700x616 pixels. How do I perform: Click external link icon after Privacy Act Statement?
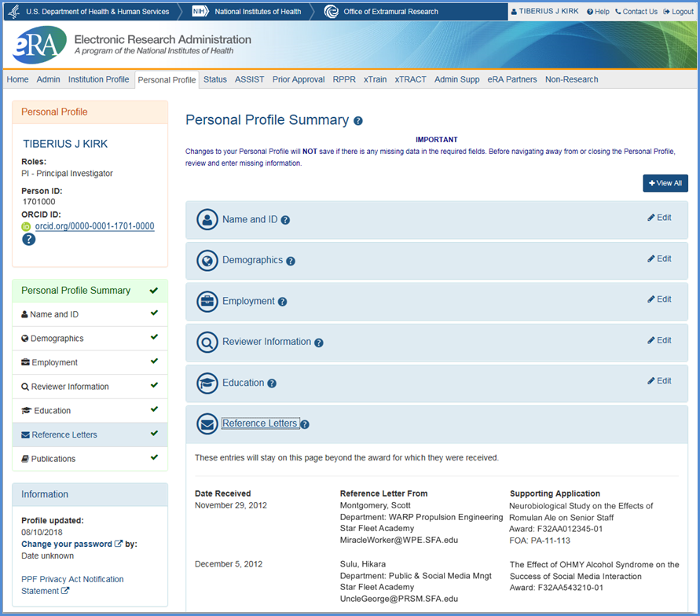(x=65, y=591)
